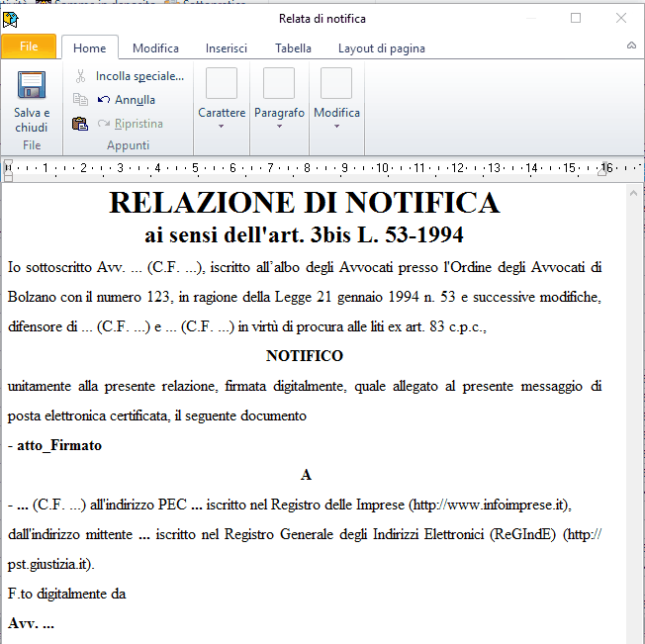The image size is (645, 644).
Task: Open the Modifica dropdown in ribbon
Action: [336, 99]
